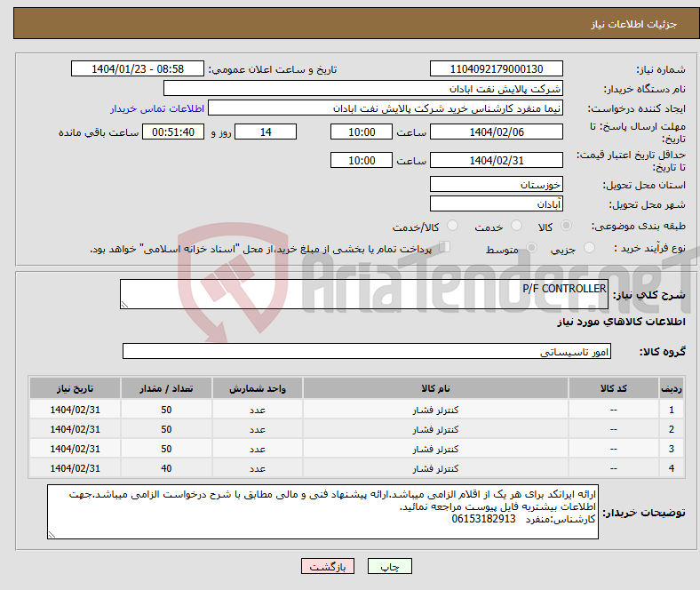Click the شماره نیاز number field

[496, 69]
